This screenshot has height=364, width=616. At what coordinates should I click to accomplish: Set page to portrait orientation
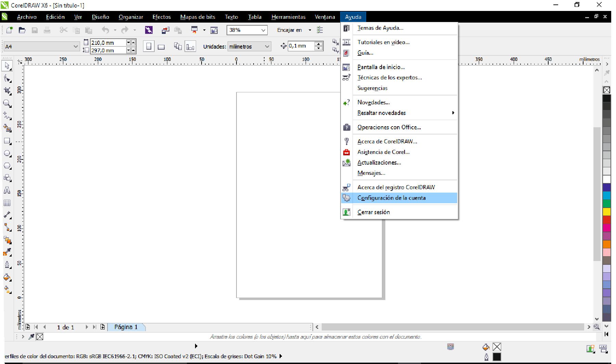pyautogui.click(x=149, y=46)
